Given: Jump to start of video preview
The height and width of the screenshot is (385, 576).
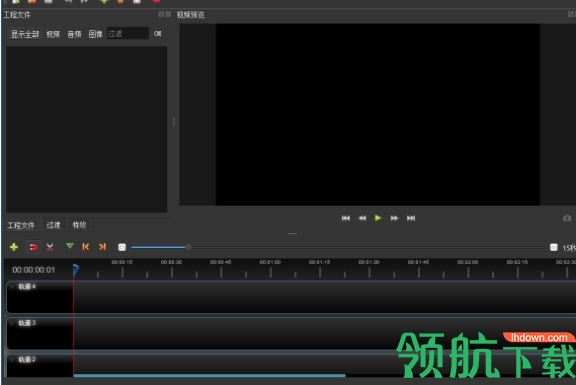Looking at the screenshot, I should coord(346,218).
